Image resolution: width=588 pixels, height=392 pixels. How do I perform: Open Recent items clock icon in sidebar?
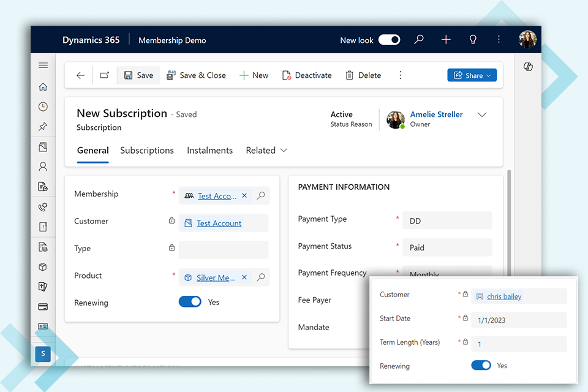[x=43, y=107]
